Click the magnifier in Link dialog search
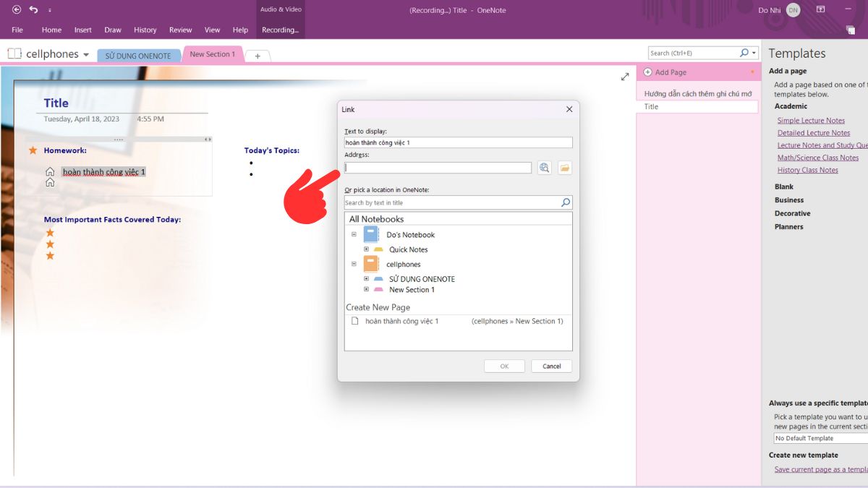The image size is (868, 488). tap(566, 203)
